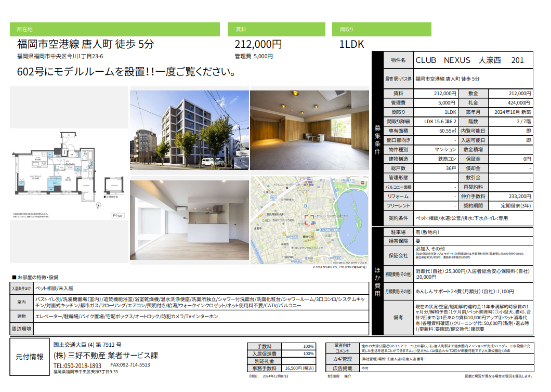Screen dimensions: 551x392
Task: Select the 損害保険 value 要
Action: pos(418,241)
